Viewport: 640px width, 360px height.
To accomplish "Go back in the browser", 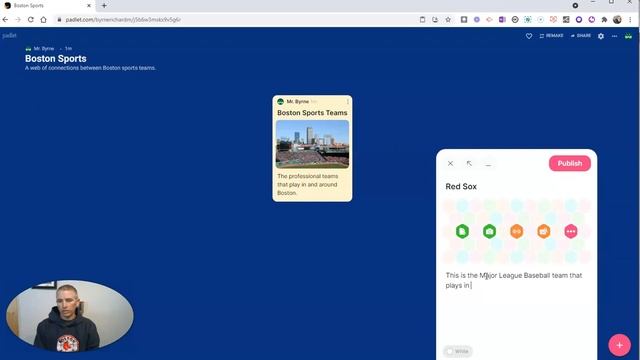I will pos(5,19).
